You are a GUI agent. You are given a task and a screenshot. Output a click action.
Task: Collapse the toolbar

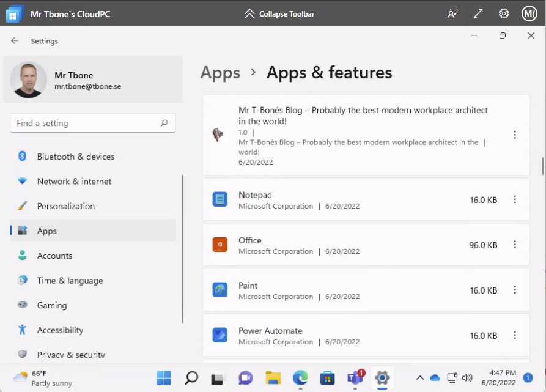pos(279,14)
